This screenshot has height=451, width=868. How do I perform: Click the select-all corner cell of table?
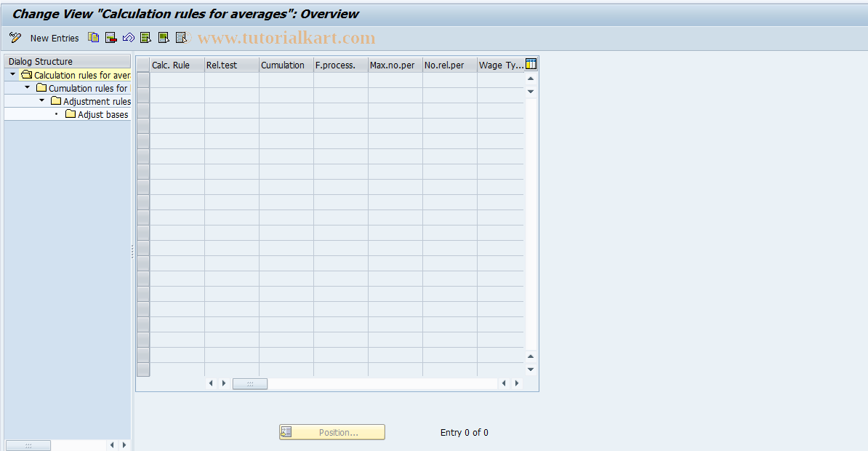coord(143,65)
